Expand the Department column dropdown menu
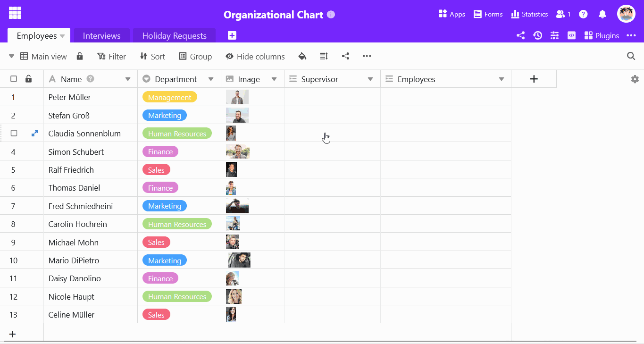This screenshot has height=344, width=644. [211, 79]
